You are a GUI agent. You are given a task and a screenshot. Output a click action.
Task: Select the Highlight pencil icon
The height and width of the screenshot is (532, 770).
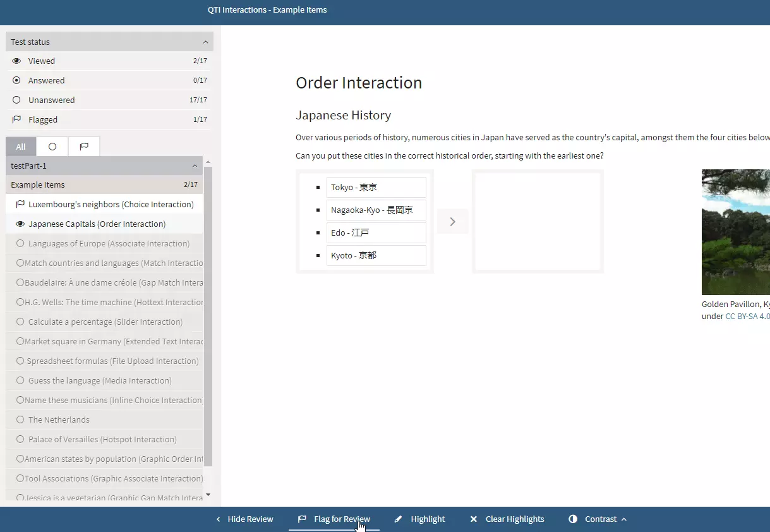pyautogui.click(x=398, y=519)
